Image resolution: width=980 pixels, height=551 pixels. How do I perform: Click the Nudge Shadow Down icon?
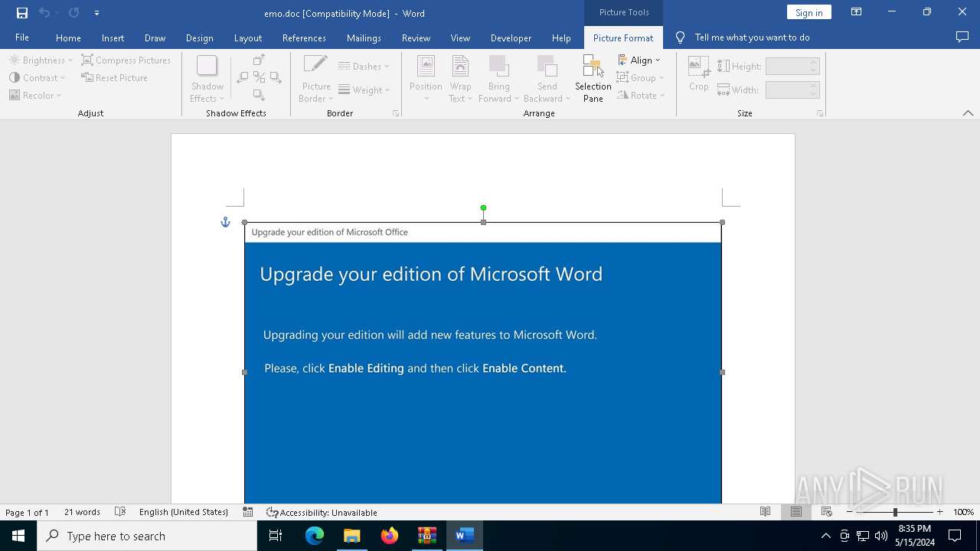259,95
